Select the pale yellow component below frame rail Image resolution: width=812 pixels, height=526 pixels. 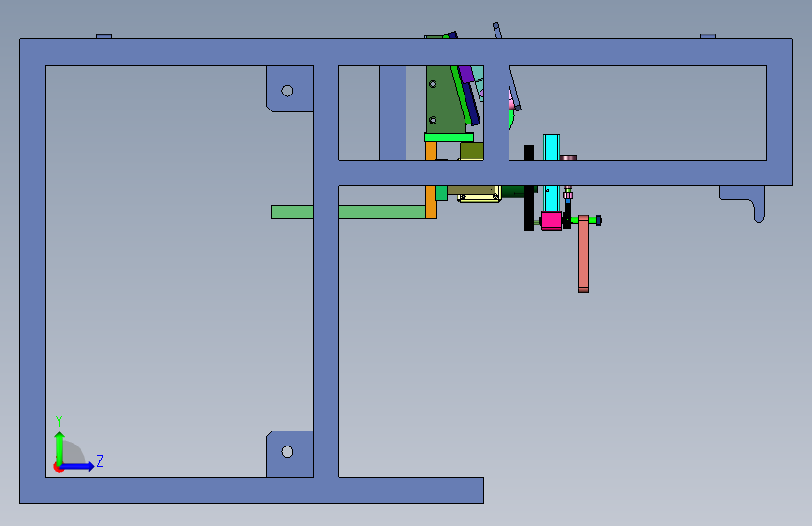(x=480, y=197)
